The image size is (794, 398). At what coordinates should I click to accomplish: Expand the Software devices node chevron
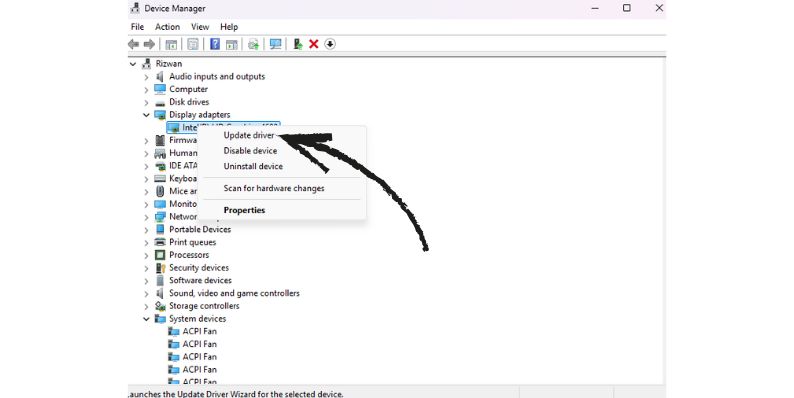(146, 281)
